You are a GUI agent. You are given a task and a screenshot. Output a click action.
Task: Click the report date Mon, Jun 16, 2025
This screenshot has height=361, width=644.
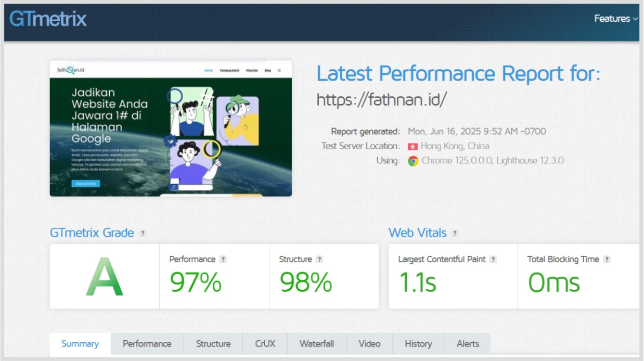(x=477, y=132)
